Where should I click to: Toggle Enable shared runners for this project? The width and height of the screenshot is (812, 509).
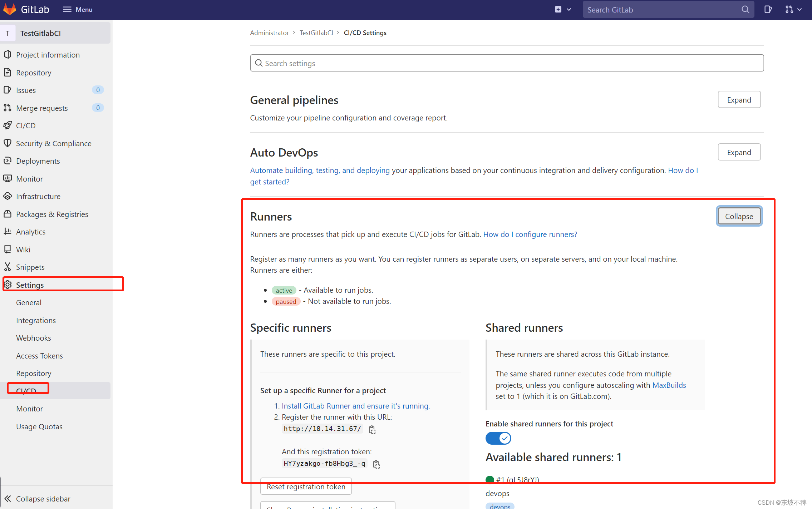click(498, 438)
